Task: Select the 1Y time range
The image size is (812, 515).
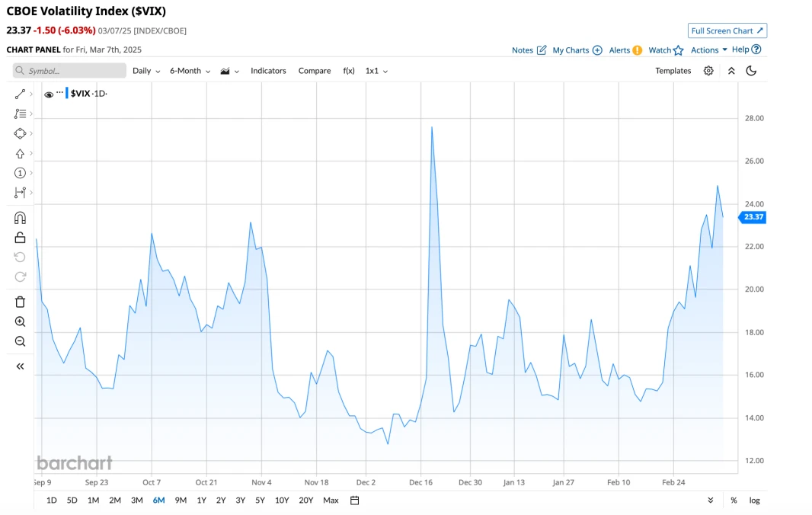Action: coord(201,501)
